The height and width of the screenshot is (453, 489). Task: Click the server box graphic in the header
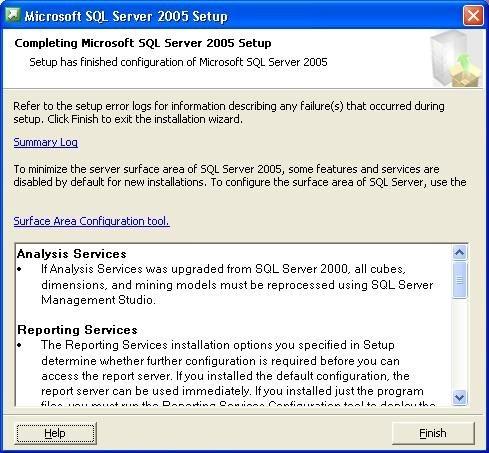[x=455, y=59]
